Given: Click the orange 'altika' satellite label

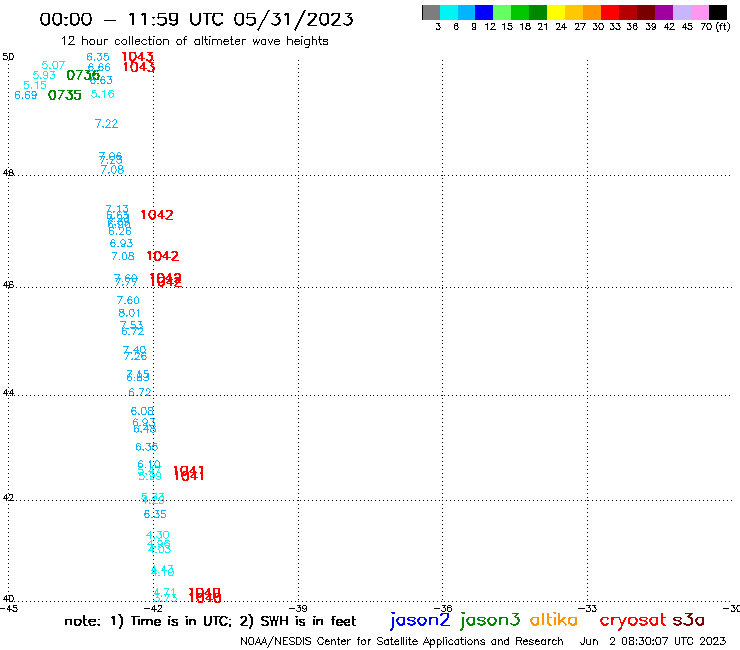Looking at the screenshot, I should click(x=554, y=620).
